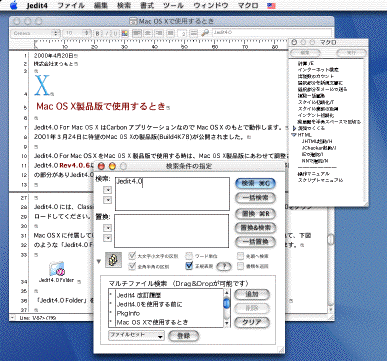Open the font size dropdown in toolbar
This screenshot has width=387, height=361.
point(77,33)
